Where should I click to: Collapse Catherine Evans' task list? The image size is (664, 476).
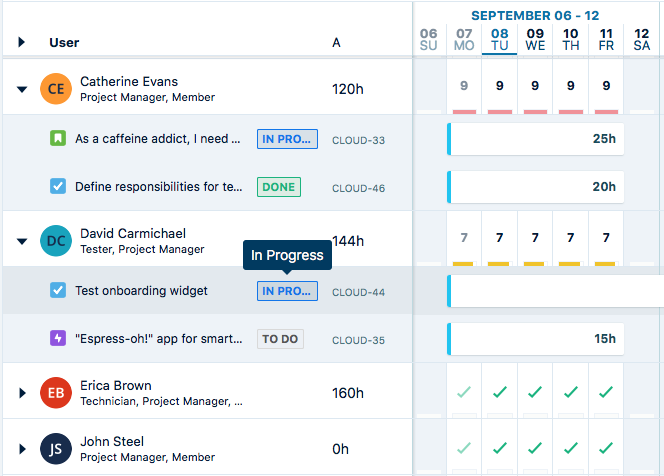[22, 89]
